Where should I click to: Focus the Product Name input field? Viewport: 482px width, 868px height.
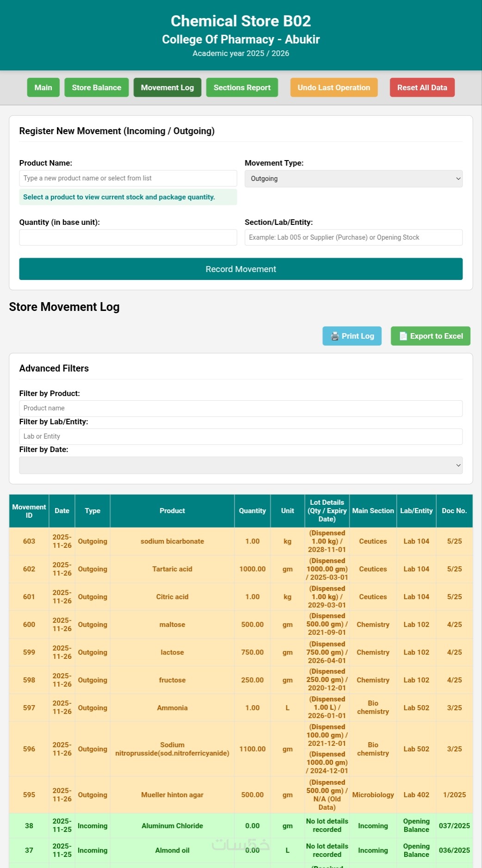click(x=128, y=179)
